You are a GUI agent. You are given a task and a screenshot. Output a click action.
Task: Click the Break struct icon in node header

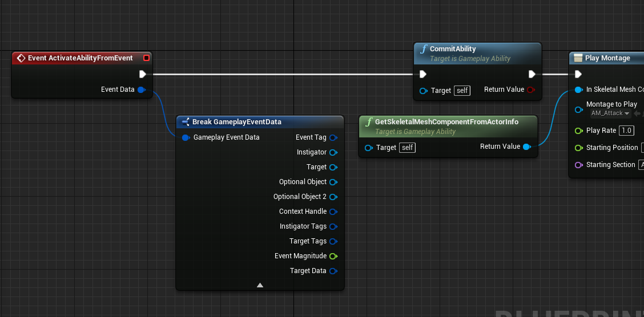coord(185,122)
